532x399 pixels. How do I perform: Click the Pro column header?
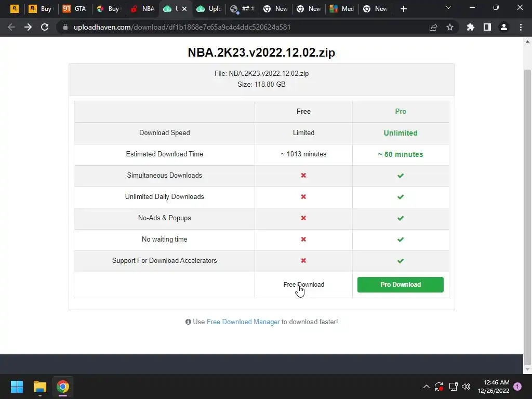(x=401, y=111)
